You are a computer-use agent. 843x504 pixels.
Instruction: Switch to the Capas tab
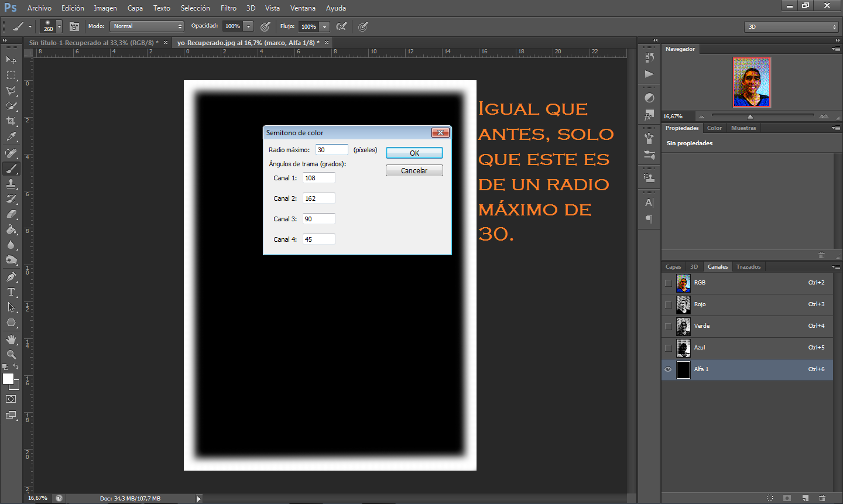pyautogui.click(x=673, y=267)
